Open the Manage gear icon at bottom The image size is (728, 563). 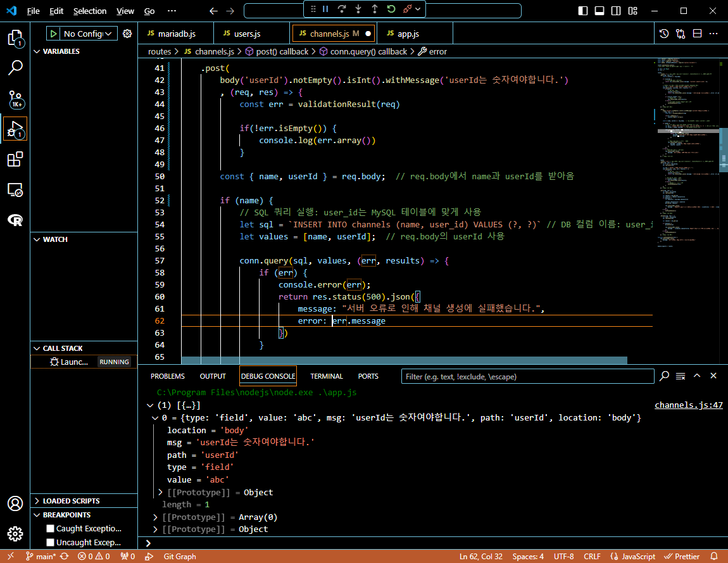15,534
